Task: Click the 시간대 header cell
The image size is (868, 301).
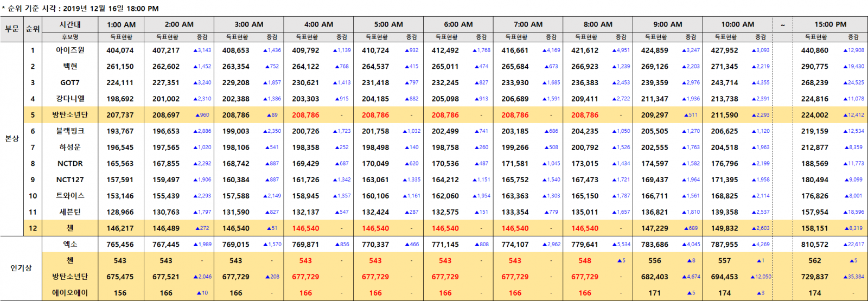Action: tap(70, 24)
